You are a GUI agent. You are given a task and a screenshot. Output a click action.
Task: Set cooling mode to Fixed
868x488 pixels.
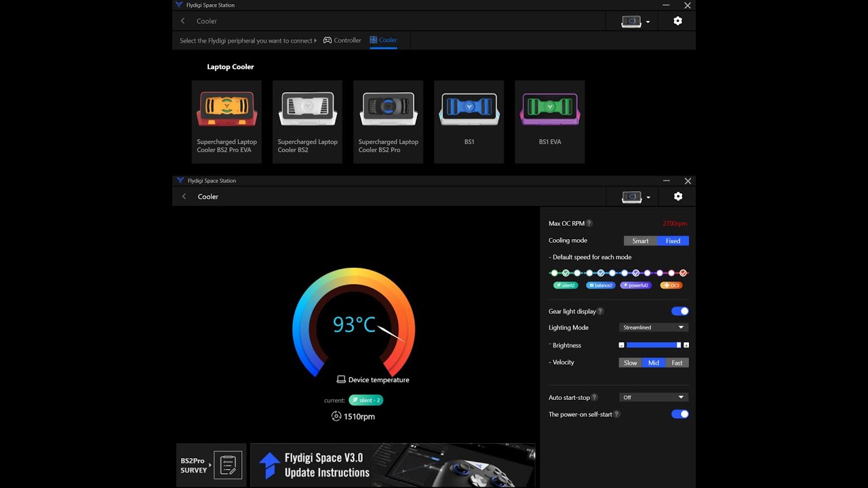[x=673, y=241]
